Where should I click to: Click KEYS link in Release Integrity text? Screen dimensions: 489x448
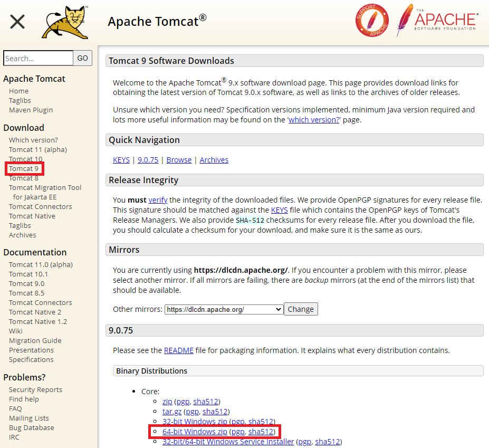click(x=280, y=210)
